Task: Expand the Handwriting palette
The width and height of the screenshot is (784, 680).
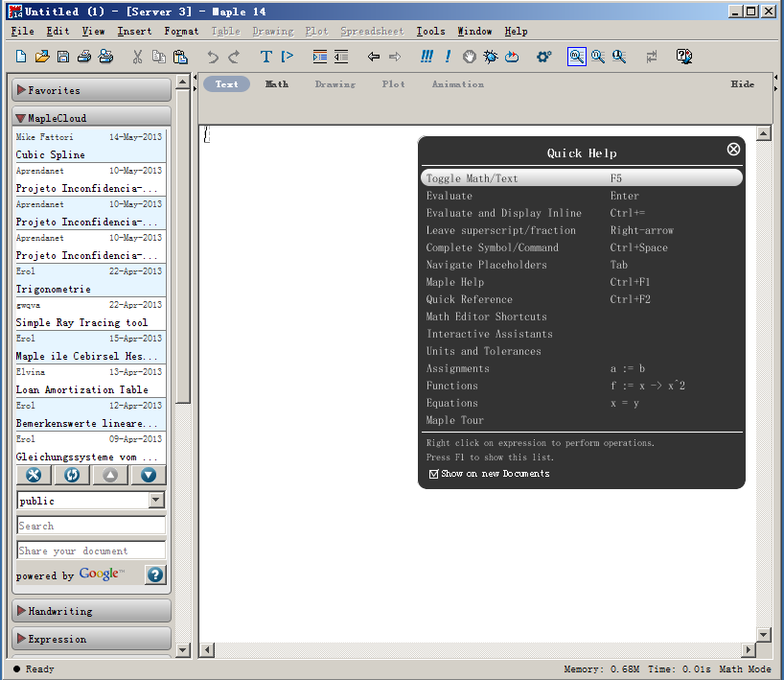Action: (91, 611)
